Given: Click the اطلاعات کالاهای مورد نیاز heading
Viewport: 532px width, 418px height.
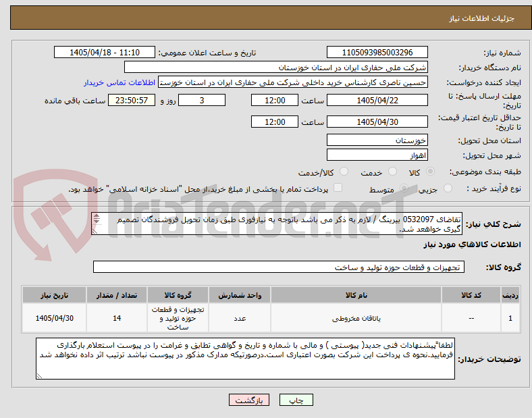Looking at the screenshot, I should (472, 244).
